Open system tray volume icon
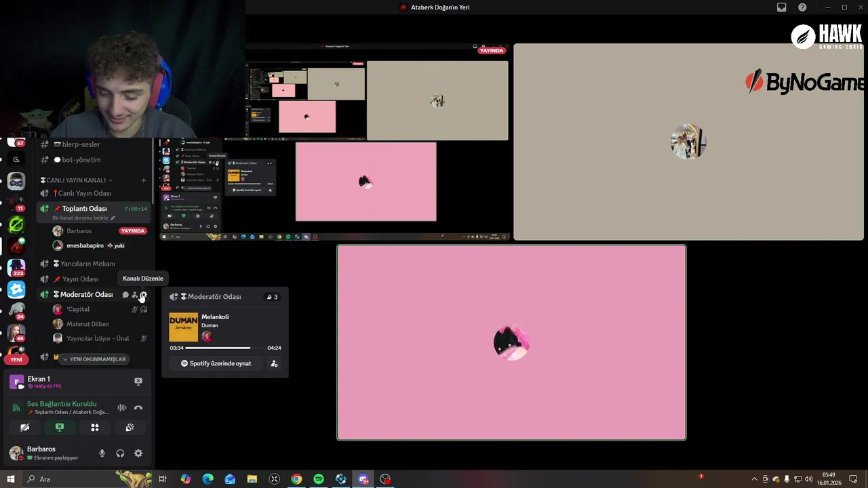Screen dimensions: 868x488 click(808, 479)
